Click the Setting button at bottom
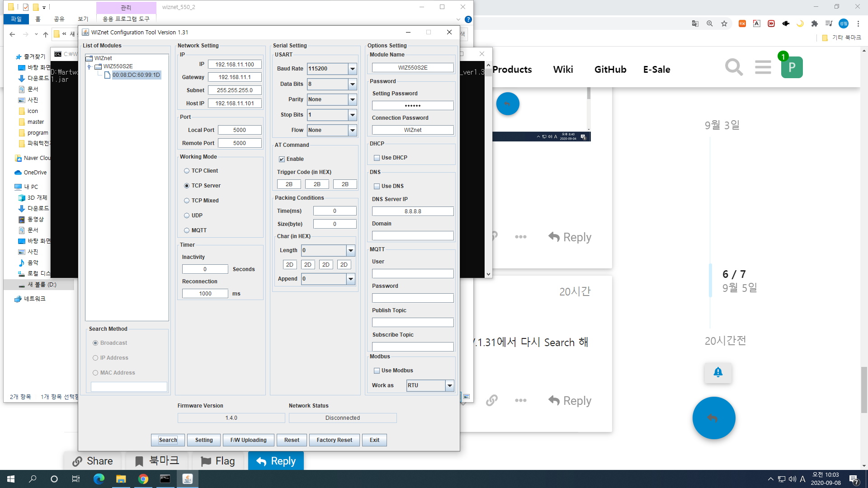This screenshot has height=488, width=868. (x=204, y=440)
